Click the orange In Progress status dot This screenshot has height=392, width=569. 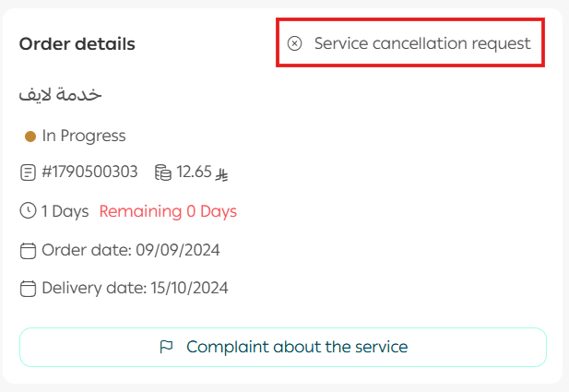pyautogui.click(x=30, y=137)
